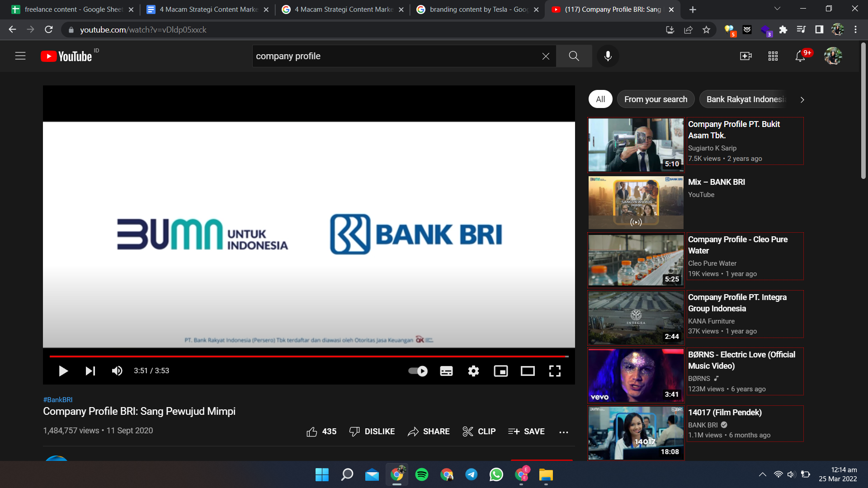868x488 pixels.
Task: Show hidden system tray icons
Action: click(x=762, y=474)
